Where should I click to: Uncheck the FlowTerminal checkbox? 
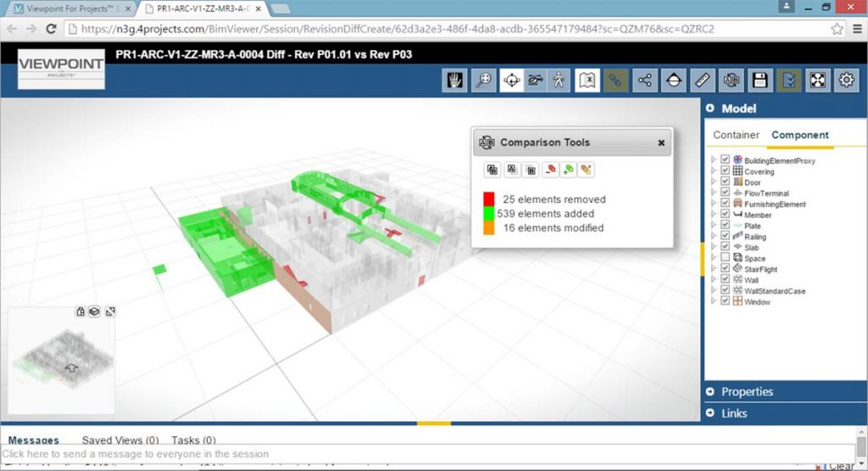coord(725,192)
